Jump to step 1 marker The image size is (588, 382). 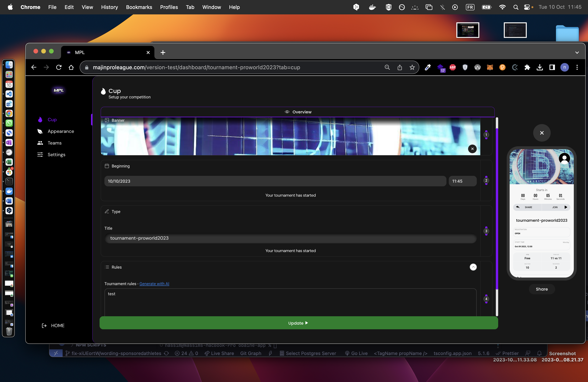[486, 135]
